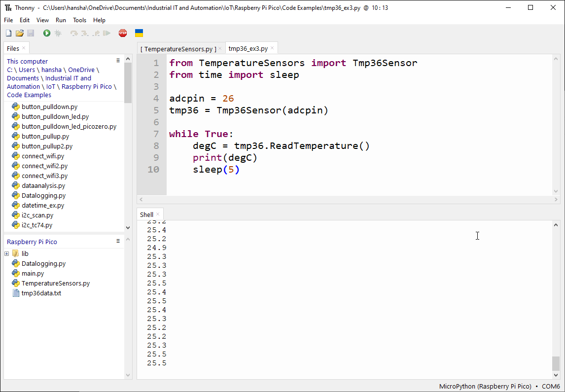This screenshot has width=565, height=392.
Task: Select button_pulldown_led.py file
Action: point(55,116)
